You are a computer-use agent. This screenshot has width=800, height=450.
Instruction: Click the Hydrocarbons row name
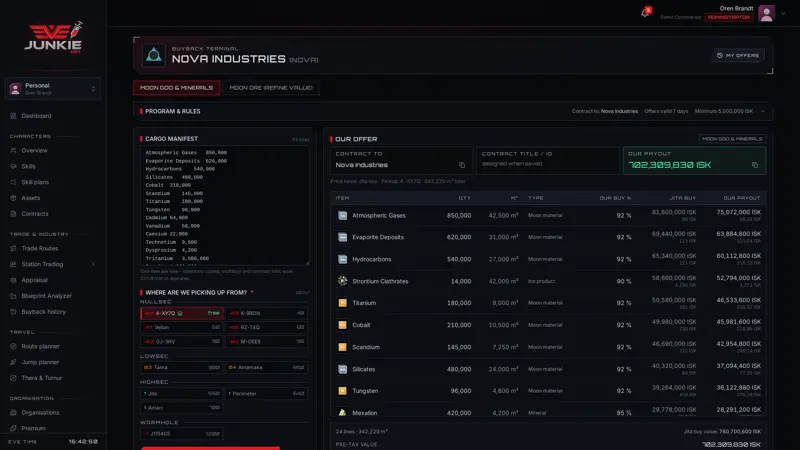371,259
